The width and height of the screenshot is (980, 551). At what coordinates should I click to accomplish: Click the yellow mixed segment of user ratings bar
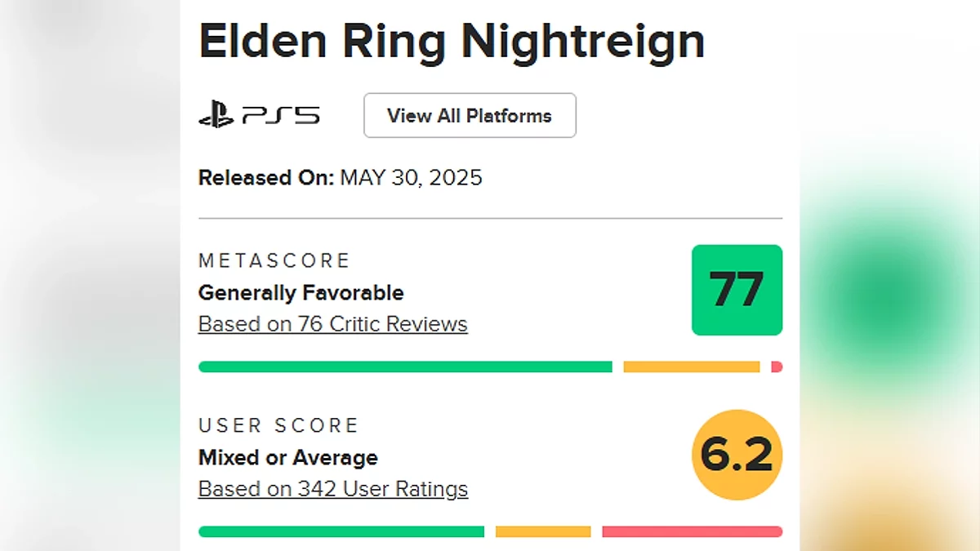coord(543,532)
